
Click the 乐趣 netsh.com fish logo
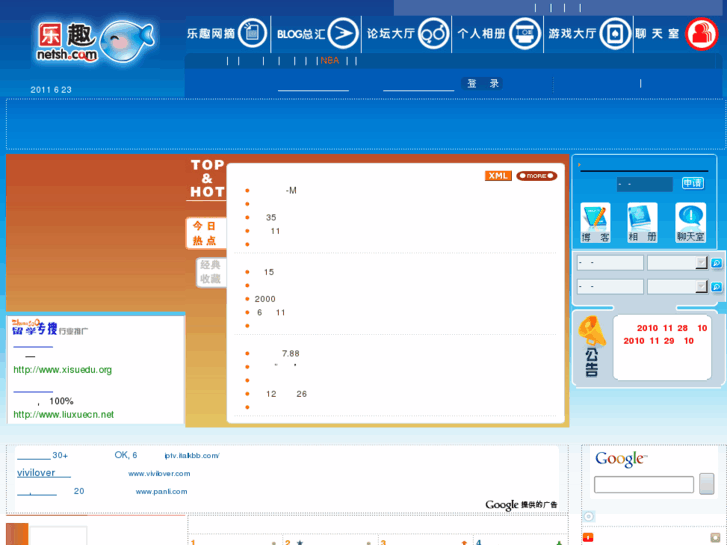tap(96, 41)
